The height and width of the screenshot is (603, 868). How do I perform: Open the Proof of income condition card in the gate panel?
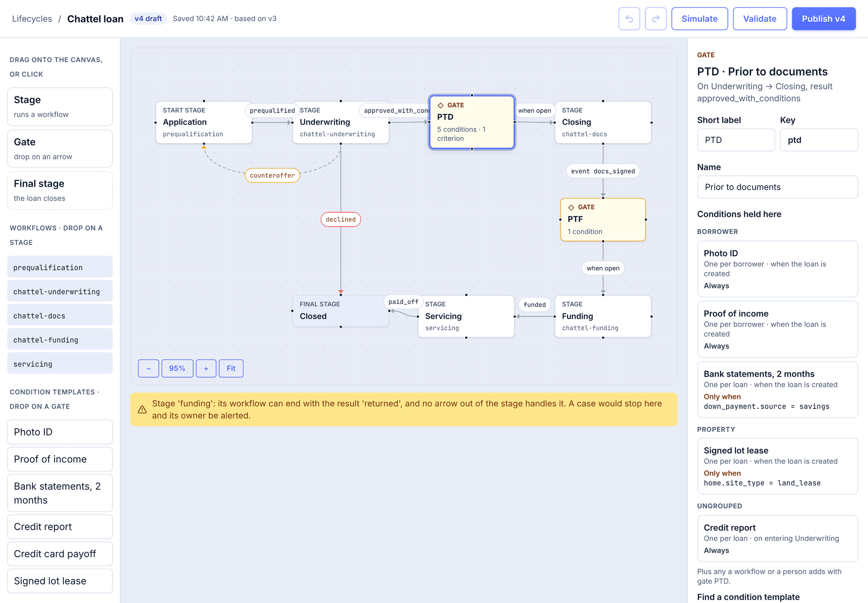777,329
